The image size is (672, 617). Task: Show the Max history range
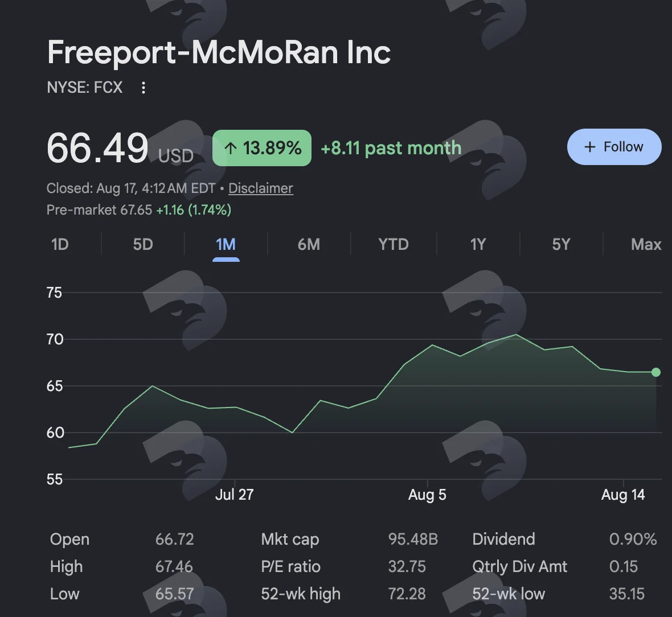(x=646, y=244)
